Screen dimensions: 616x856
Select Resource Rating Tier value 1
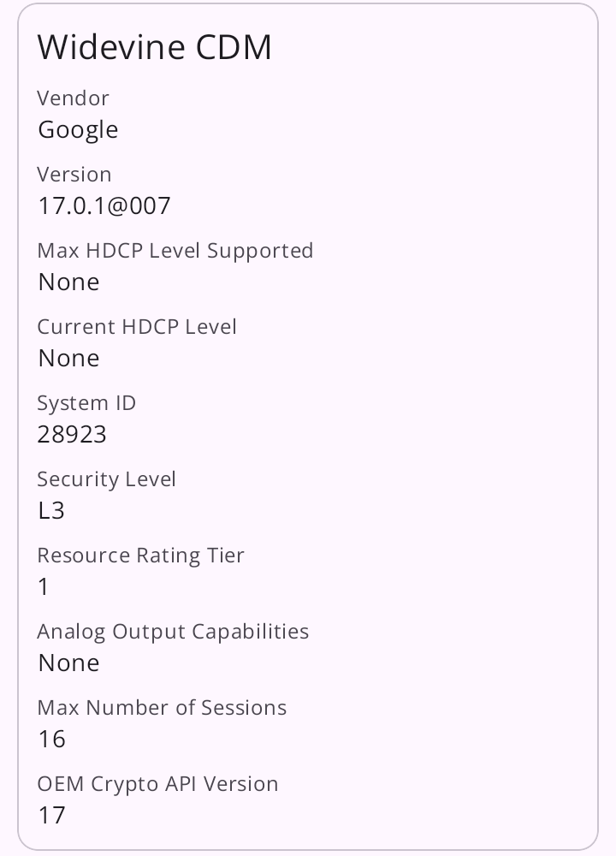(x=44, y=586)
